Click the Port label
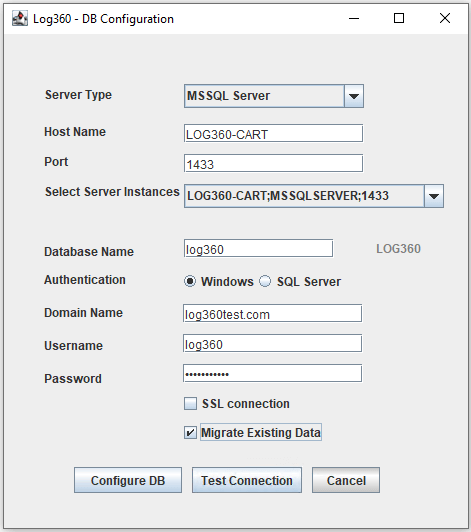 click(x=56, y=162)
